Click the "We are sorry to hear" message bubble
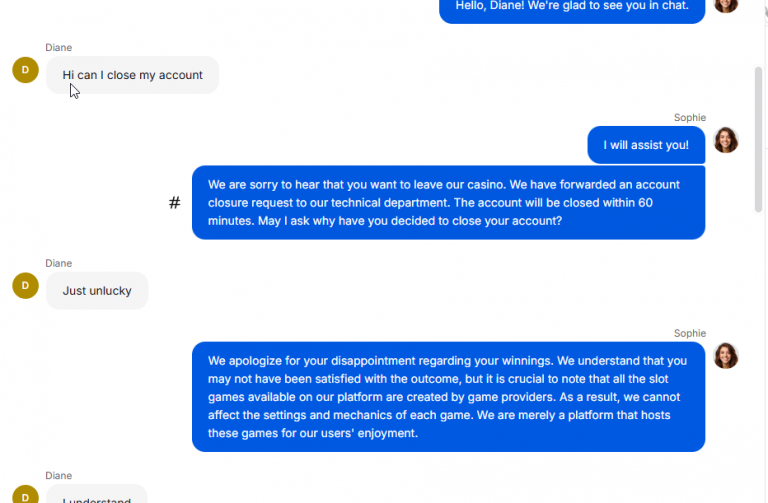Screen dimensions: 768x503 (x=448, y=202)
